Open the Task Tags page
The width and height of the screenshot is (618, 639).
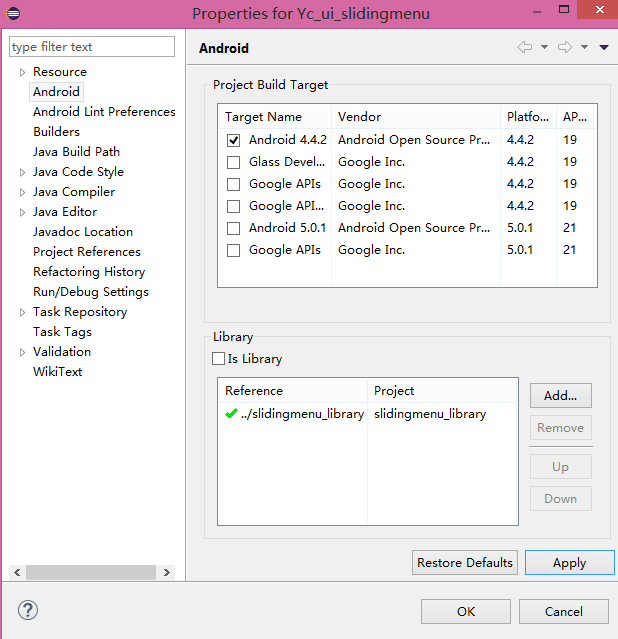click(62, 332)
